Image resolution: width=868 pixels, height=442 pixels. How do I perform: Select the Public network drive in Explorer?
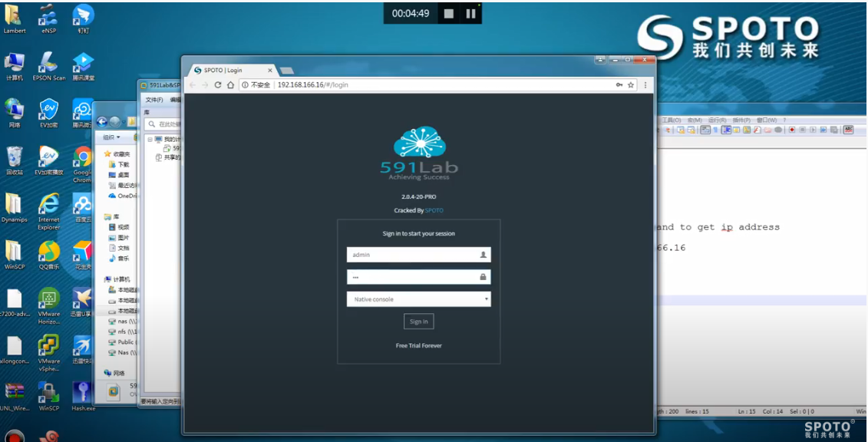coord(122,342)
